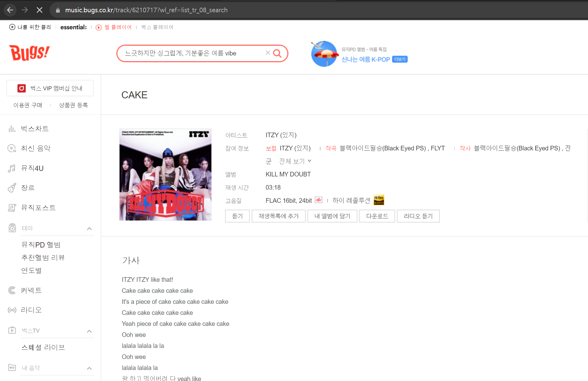The image size is (588, 381).
Task: Collapse the 내 음악 section chevron
Action: click(89, 368)
